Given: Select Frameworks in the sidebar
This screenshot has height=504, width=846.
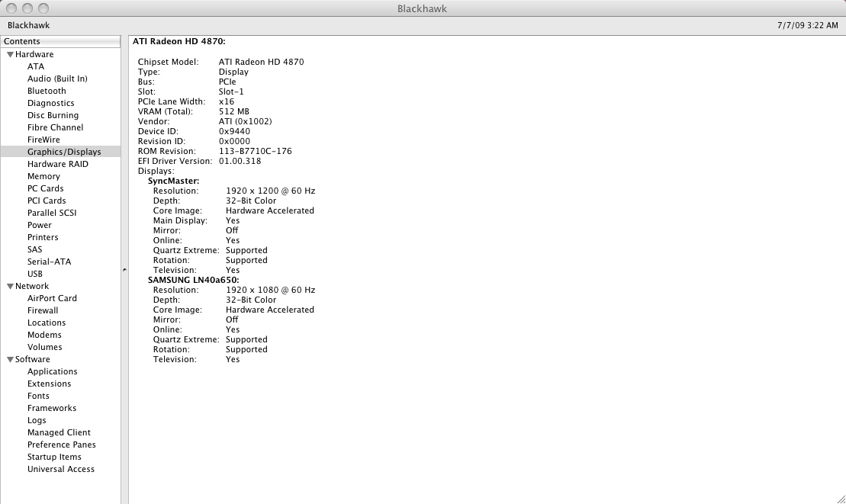Looking at the screenshot, I should click(52, 408).
